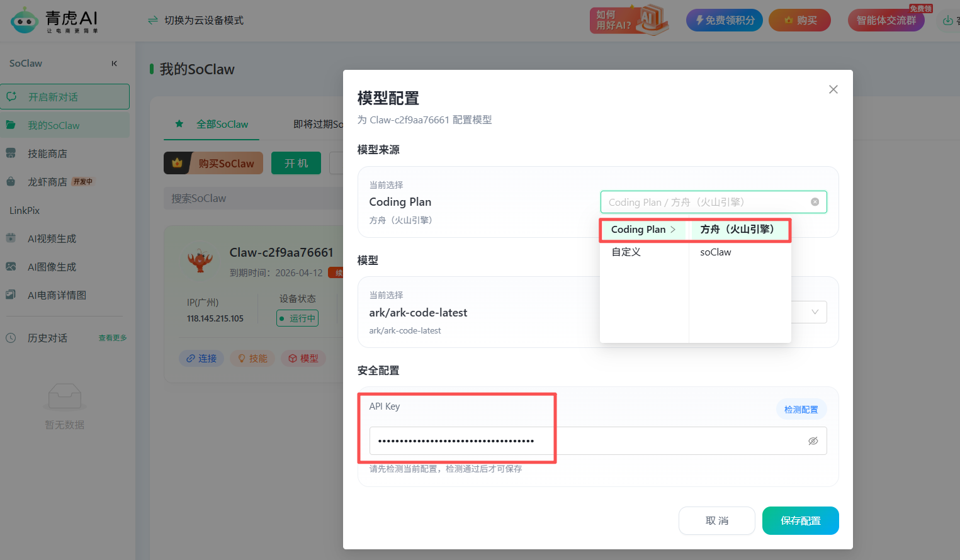Click 模型 tag on Claw card
960x560 pixels.
303,358
